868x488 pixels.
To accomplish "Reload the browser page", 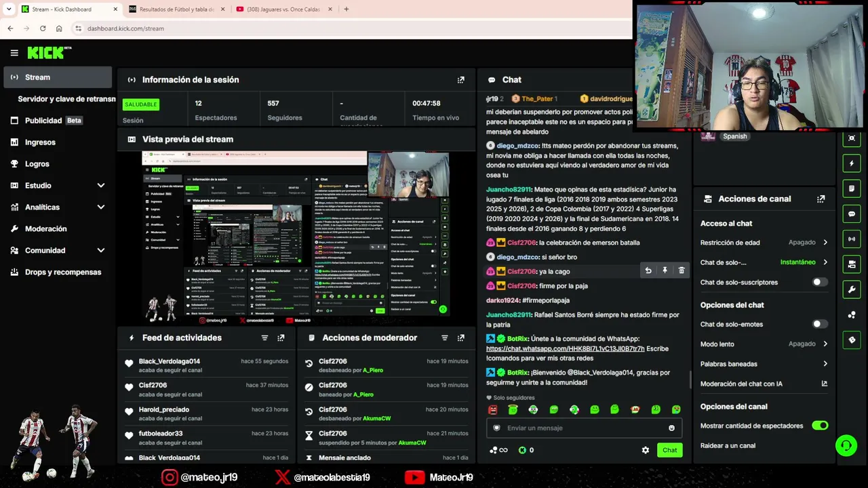I will click(43, 28).
